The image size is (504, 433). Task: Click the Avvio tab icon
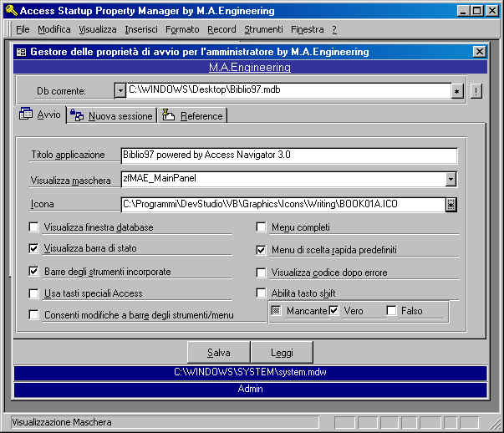(x=26, y=115)
